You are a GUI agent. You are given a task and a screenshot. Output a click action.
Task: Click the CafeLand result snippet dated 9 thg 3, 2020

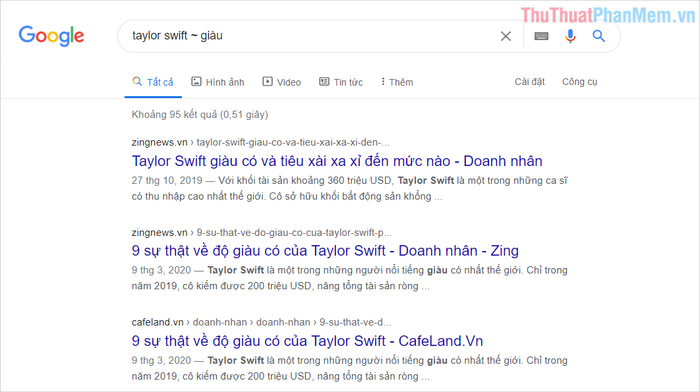pyautogui.click(x=350, y=368)
